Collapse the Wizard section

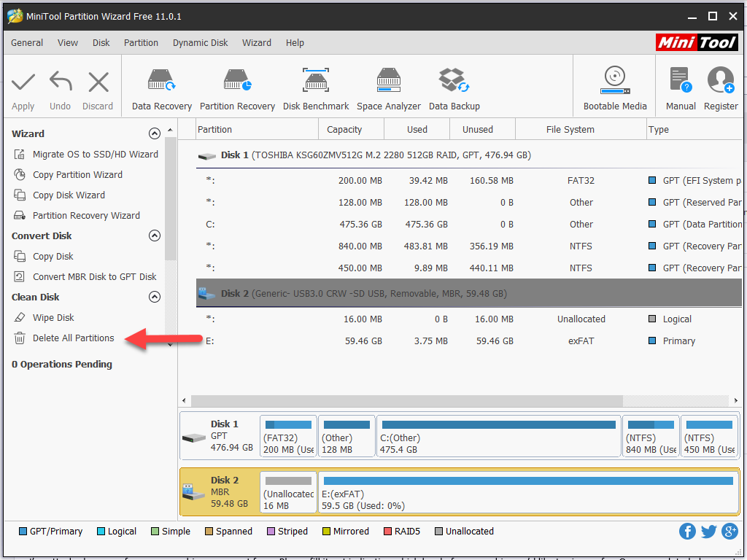[x=154, y=133]
